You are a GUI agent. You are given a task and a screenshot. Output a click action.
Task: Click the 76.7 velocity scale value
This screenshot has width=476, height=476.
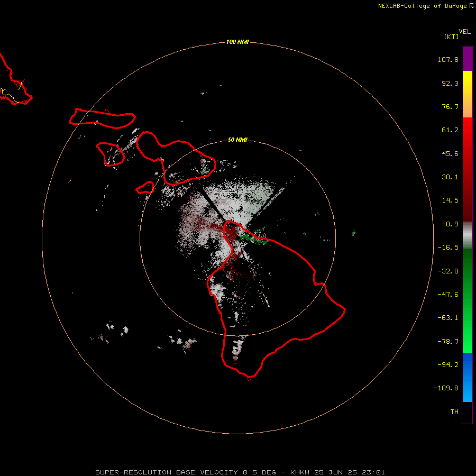point(450,106)
